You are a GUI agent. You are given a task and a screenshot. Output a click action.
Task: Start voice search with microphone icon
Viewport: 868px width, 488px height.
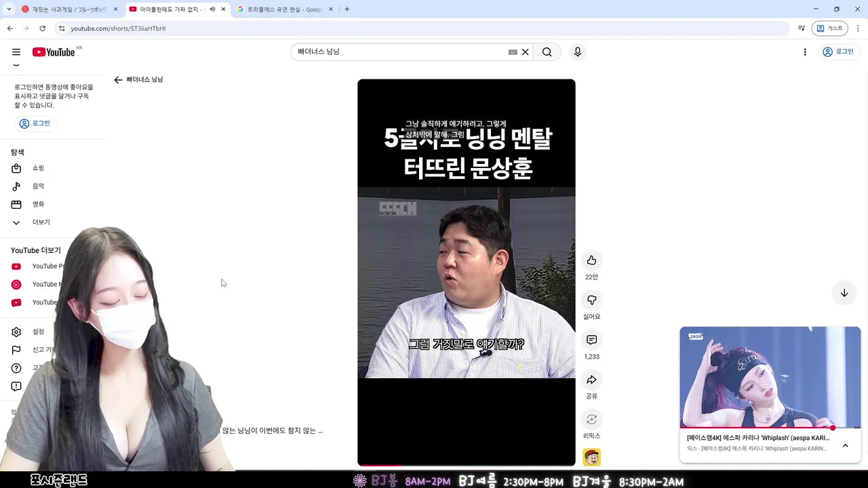(578, 52)
